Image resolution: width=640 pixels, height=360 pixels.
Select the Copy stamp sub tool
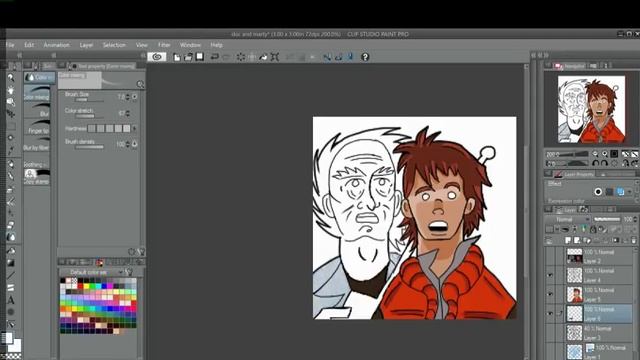point(37,178)
